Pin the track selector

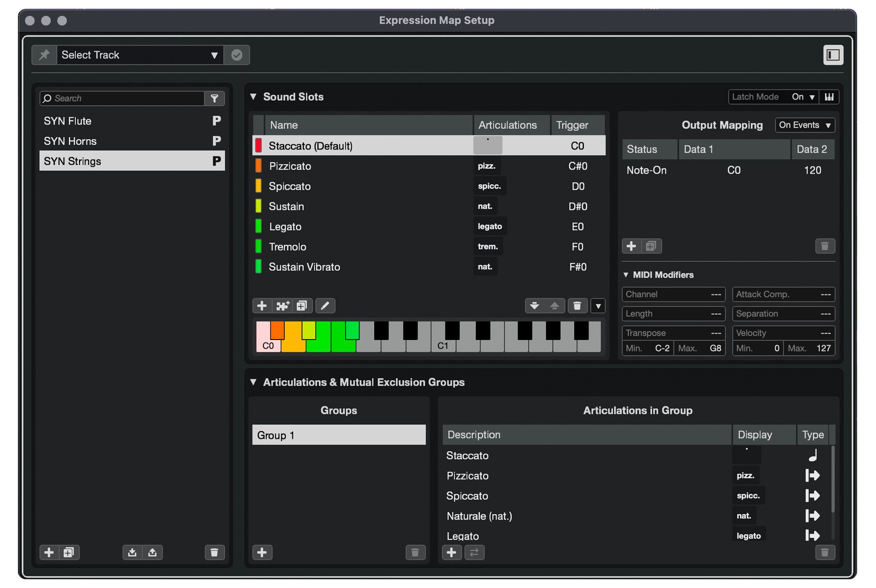44,55
